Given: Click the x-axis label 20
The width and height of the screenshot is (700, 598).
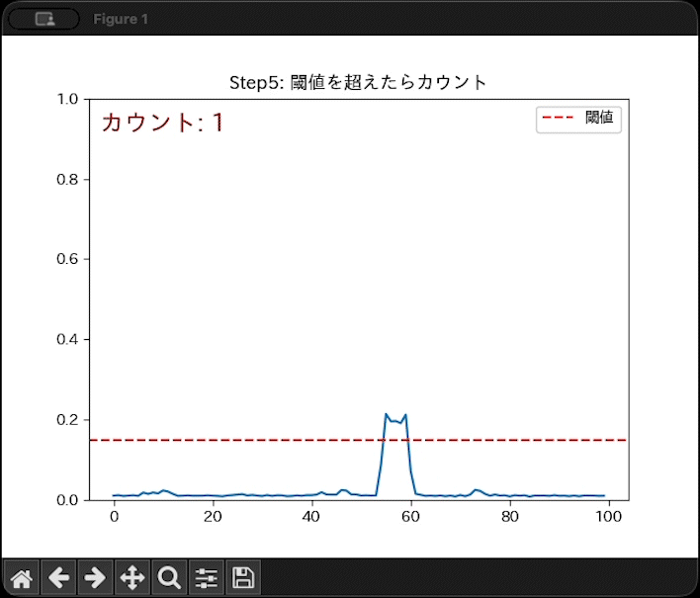Looking at the screenshot, I should pyautogui.click(x=213, y=517).
